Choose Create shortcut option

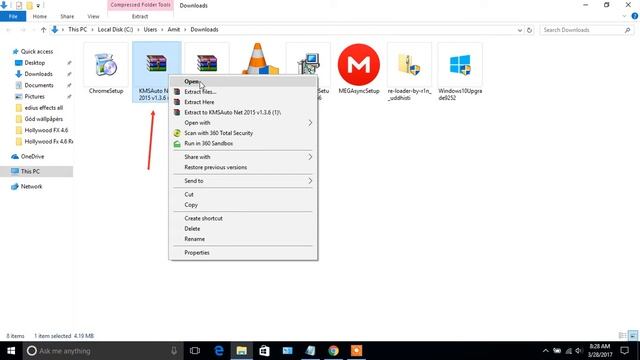[243, 218]
